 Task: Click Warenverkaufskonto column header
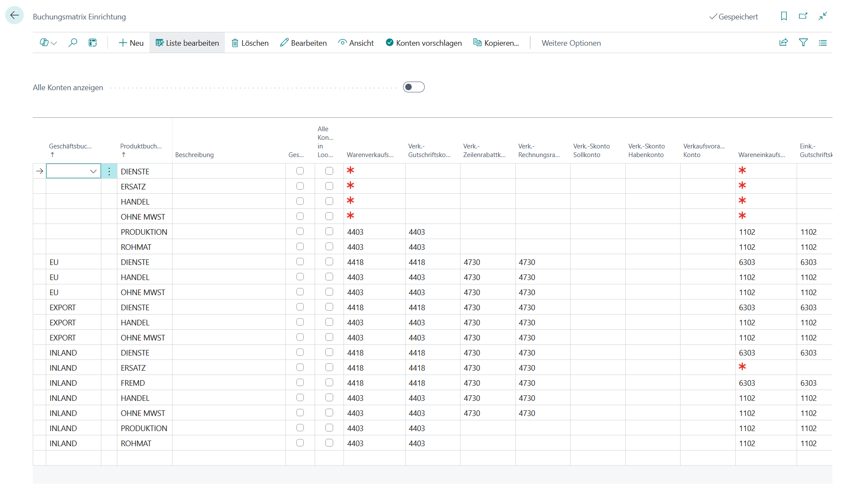coord(370,155)
